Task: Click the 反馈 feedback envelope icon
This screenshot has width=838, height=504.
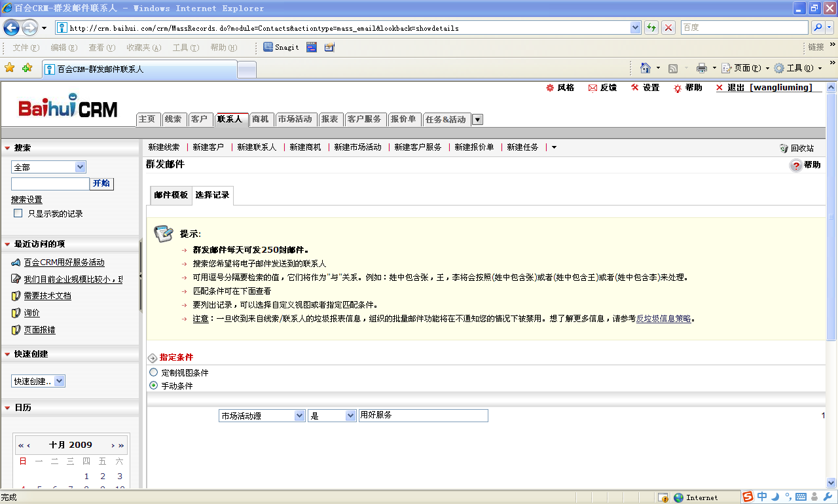Action: [x=592, y=87]
